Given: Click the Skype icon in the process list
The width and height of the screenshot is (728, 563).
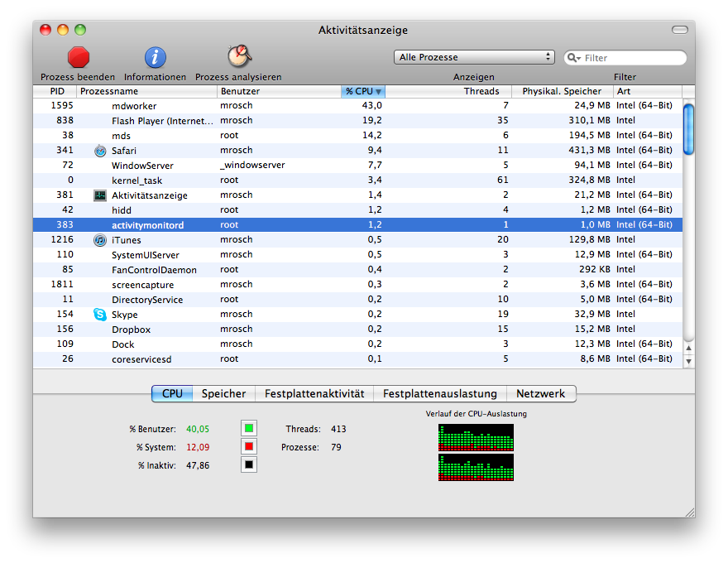Looking at the screenshot, I should [100, 315].
